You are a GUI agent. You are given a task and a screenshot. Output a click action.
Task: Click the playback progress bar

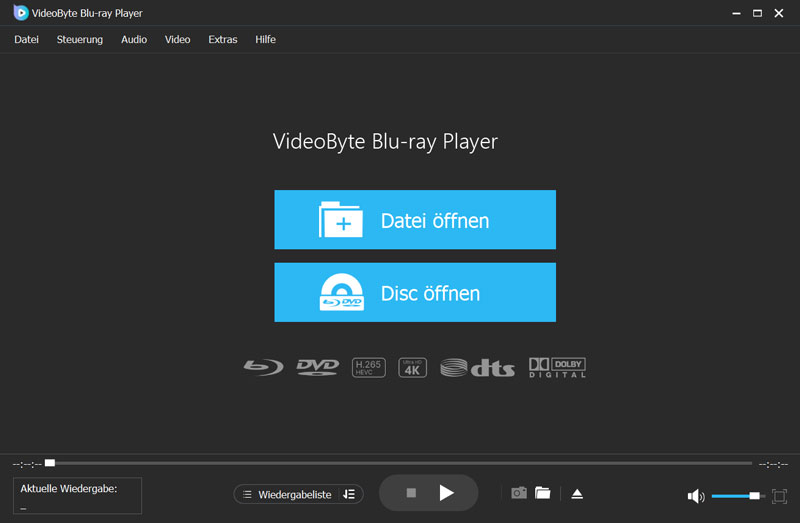[x=400, y=463]
